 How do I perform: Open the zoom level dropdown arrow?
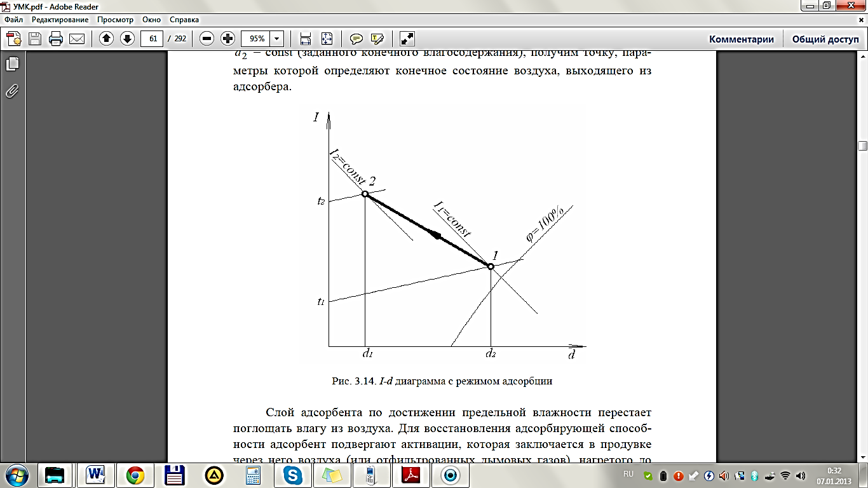click(277, 39)
